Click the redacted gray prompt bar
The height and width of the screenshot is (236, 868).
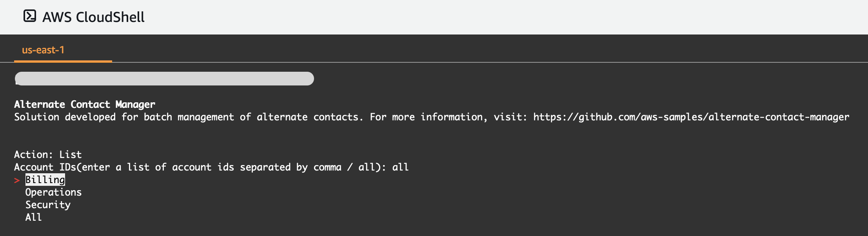164,78
